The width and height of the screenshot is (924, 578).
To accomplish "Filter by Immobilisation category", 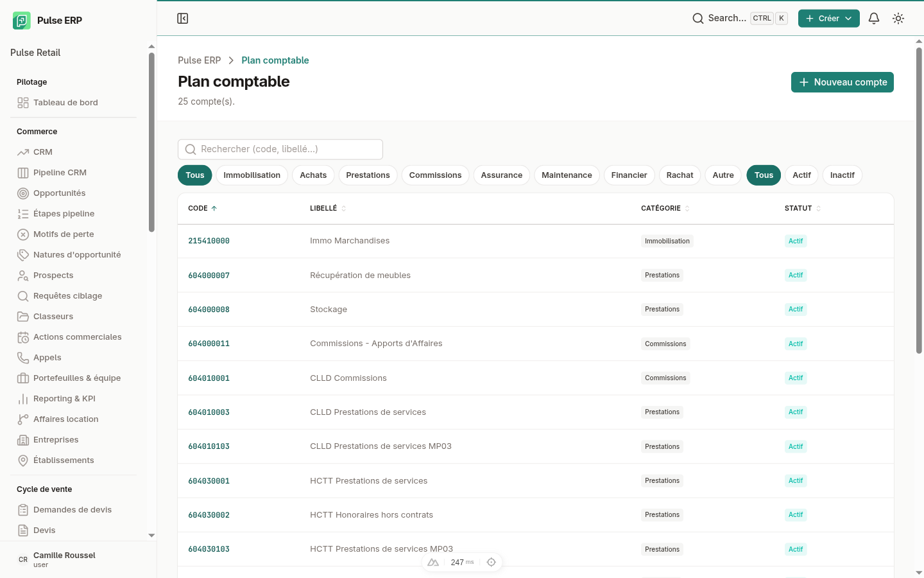I will 252,175.
